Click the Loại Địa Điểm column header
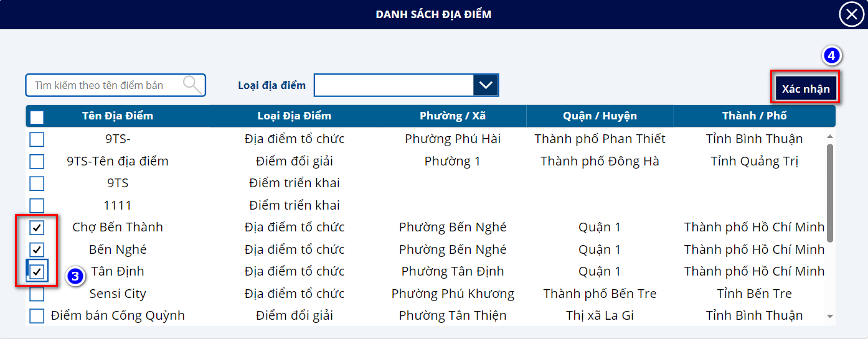This screenshot has height=339, width=868. (294, 116)
